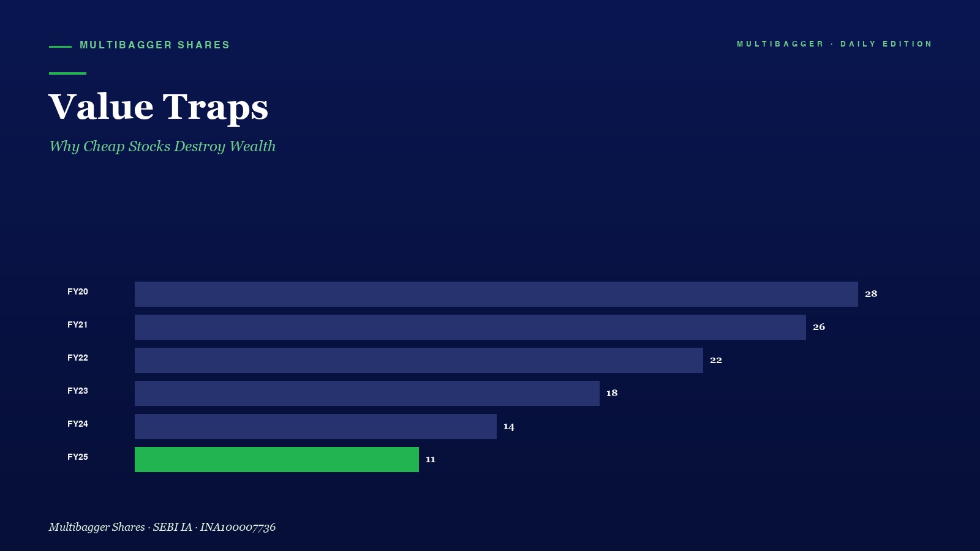Select the FY23 bar
Viewport: 980px width, 551px height.
(367, 393)
